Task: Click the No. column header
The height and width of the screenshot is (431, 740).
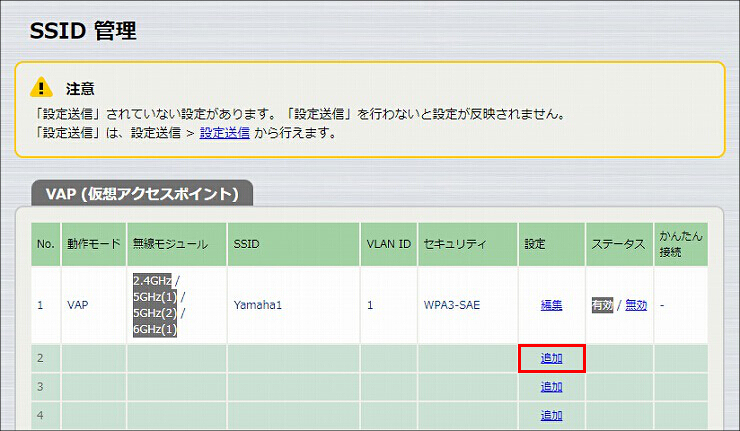Action: point(46,244)
